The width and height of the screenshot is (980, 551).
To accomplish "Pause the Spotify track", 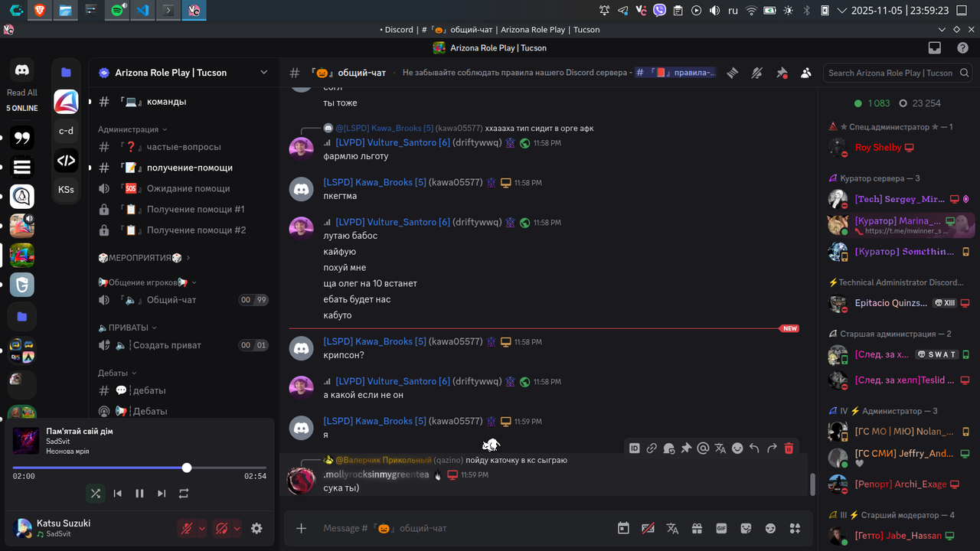I will pyautogui.click(x=139, y=494).
